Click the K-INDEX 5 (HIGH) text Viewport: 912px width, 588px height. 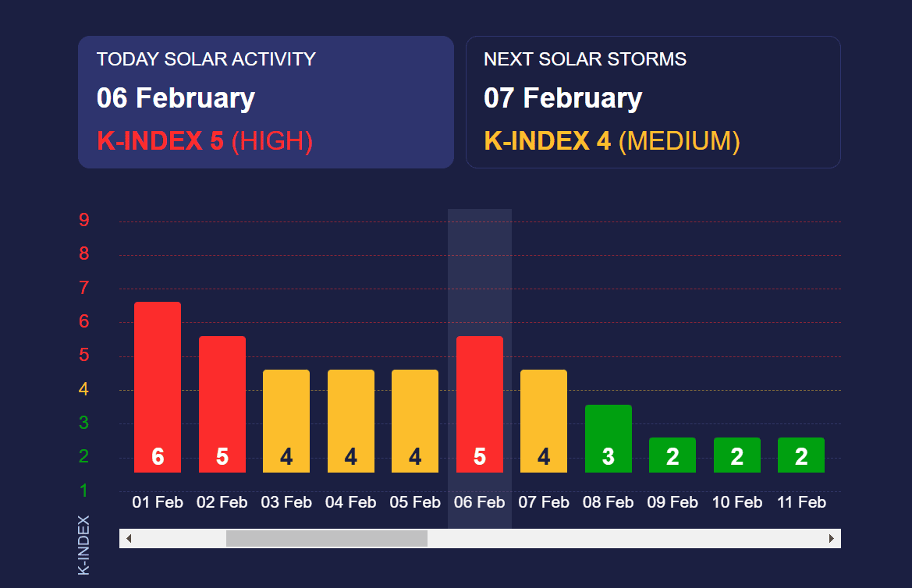[205, 141]
